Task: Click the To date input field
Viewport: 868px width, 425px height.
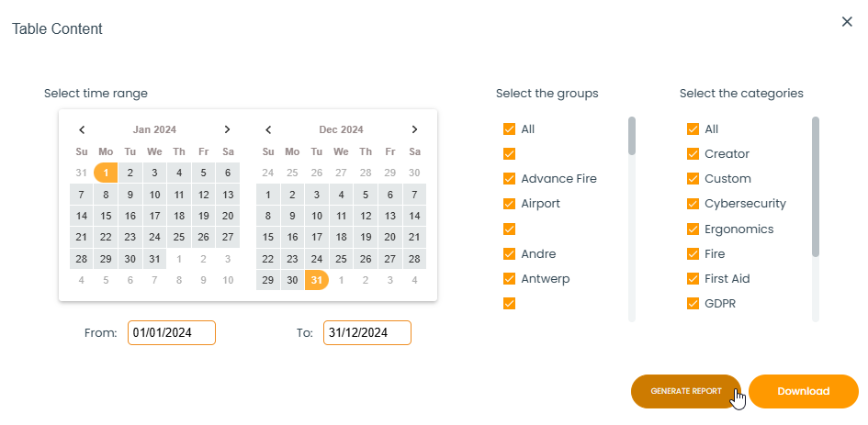Action: pos(366,332)
